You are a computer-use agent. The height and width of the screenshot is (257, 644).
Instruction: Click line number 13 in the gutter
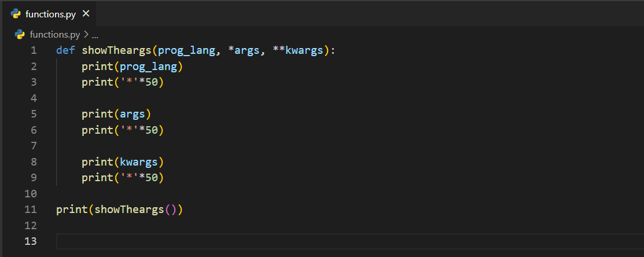[x=31, y=241]
